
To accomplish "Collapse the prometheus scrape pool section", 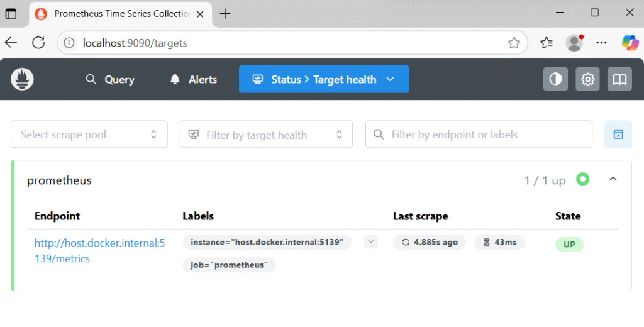I will point(613,179).
